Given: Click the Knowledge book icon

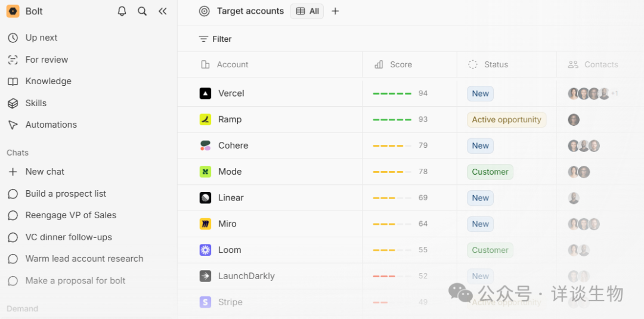Looking at the screenshot, I should pyautogui.click(x=13, y=81).
